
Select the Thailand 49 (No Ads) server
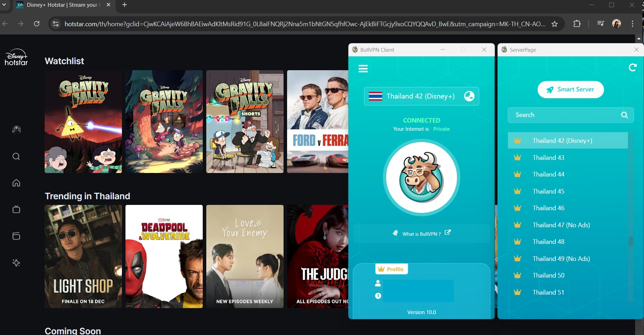click(x=567, y=258)
